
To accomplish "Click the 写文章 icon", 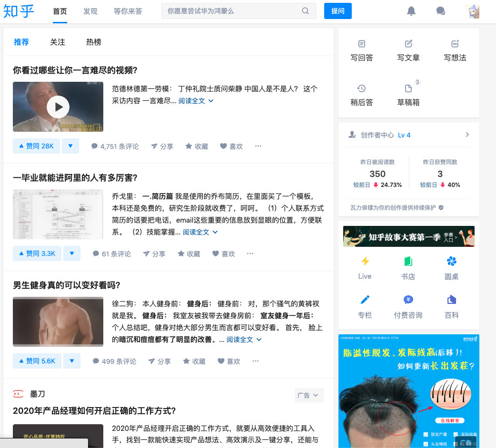I will coord(408,44).
